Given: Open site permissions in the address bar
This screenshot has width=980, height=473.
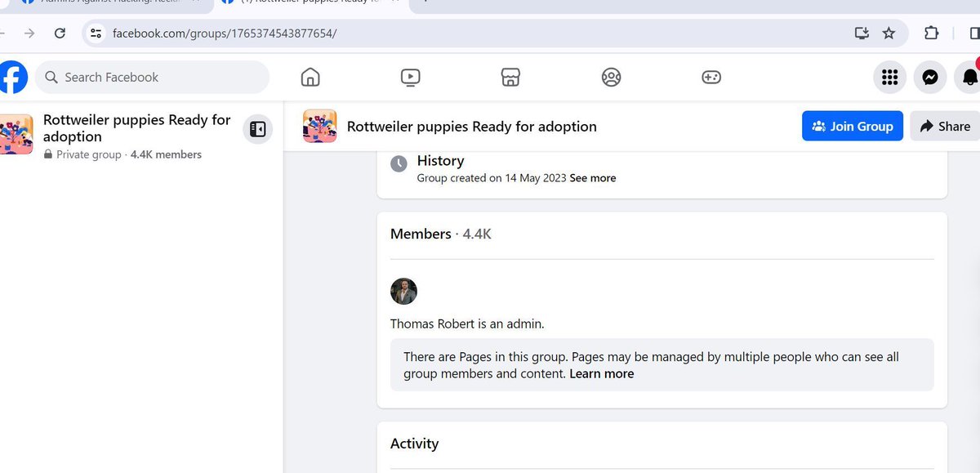Looking at the screenshot, I should pyautogui.click(x=96, y=33).
